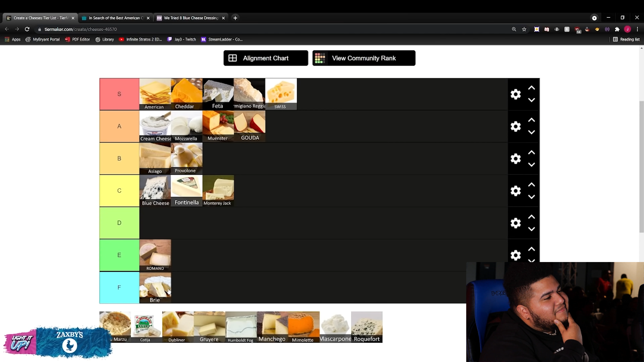Open the Chrome extensions puzzle menu

point(617,29)
